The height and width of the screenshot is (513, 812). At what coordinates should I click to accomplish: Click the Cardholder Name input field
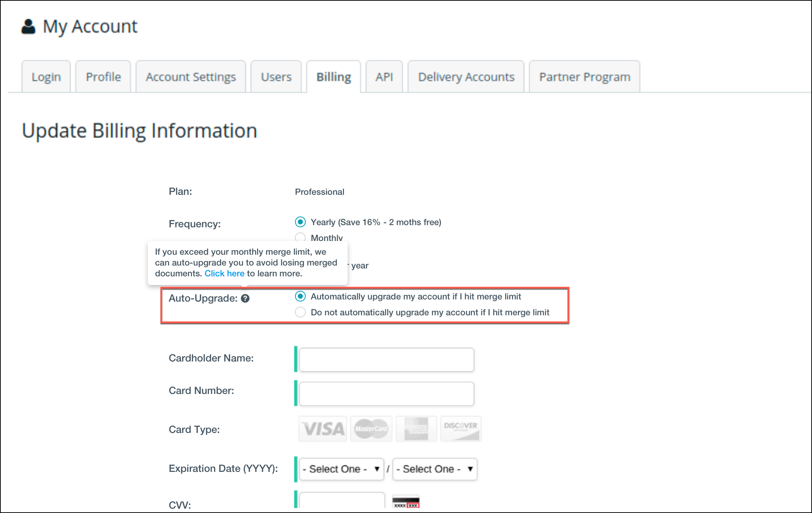(x=386, y=360)
